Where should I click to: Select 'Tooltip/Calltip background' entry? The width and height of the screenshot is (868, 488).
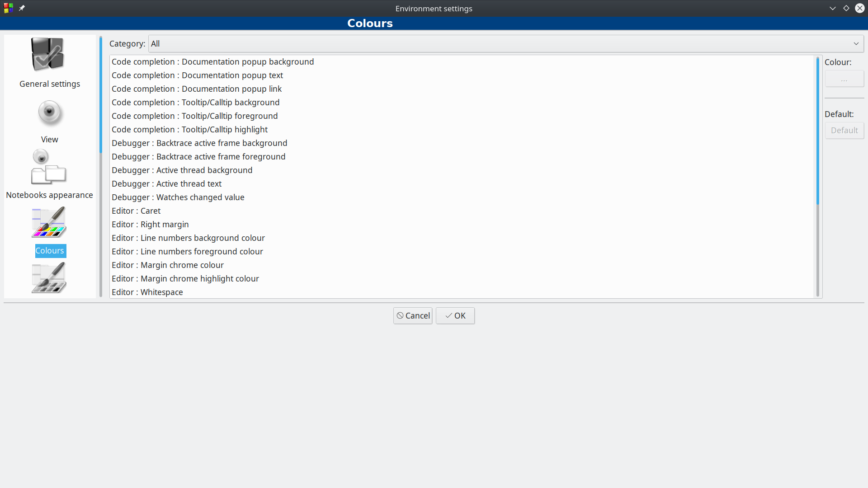[461, 103]
